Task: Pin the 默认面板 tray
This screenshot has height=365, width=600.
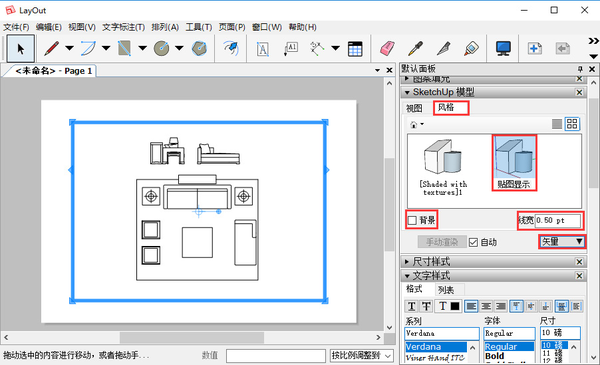Action: tap(580, 69)
